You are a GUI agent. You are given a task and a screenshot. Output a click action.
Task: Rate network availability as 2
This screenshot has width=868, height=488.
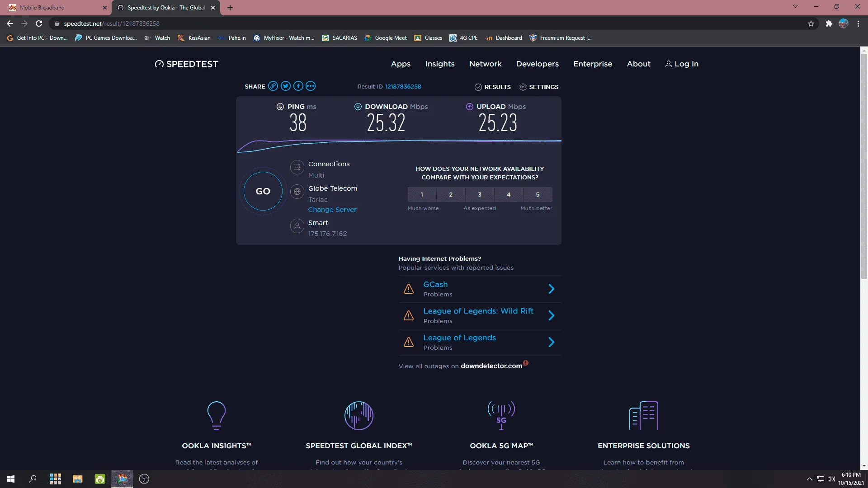[451, 195]
